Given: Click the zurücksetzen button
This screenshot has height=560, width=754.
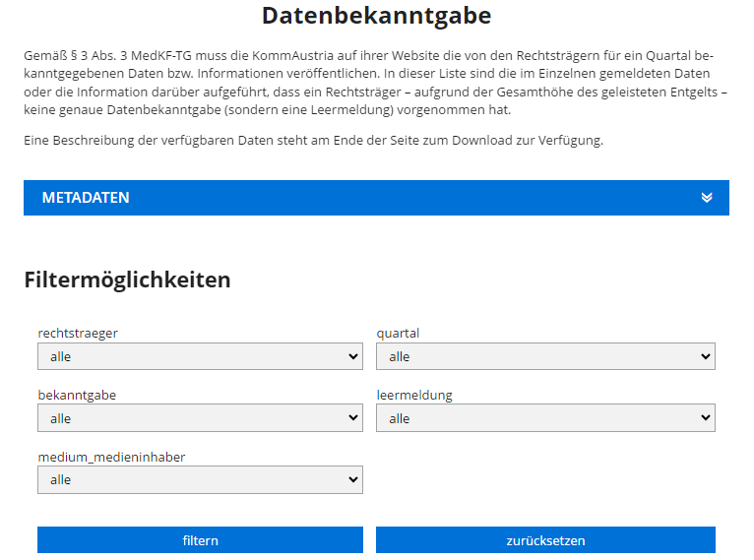Looking at the screenshot, I should [x=545, y=540].
